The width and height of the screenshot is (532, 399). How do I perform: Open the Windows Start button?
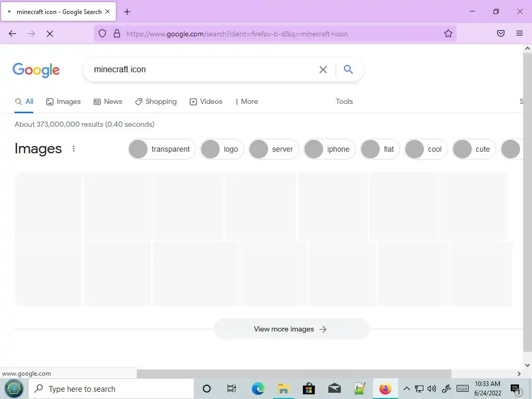point(14,389)
